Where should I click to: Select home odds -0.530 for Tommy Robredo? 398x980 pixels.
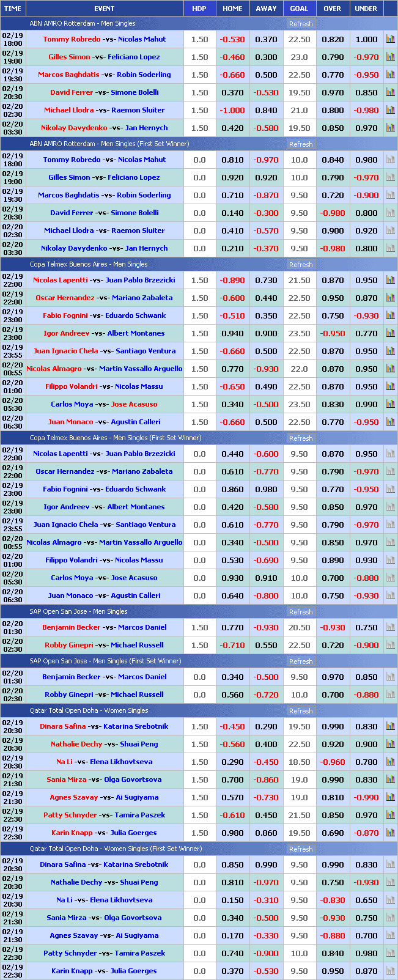point(232,39)
